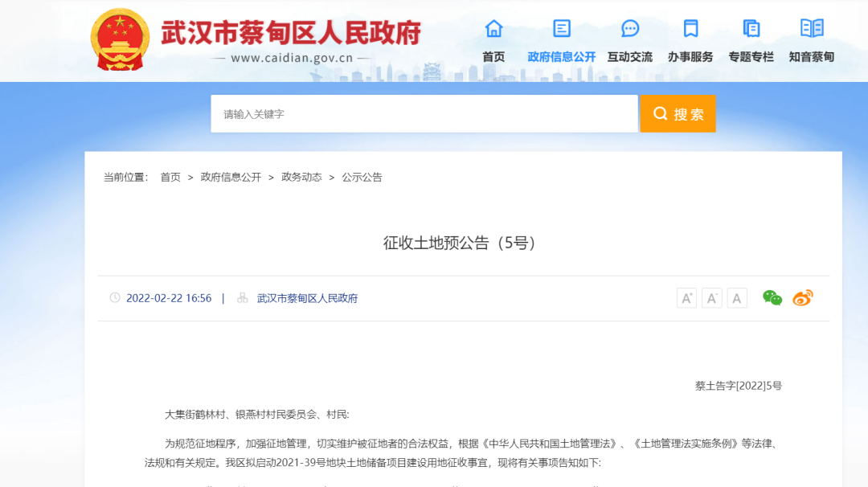Reset font size with plain A button
Image resolution: width=868 pixels, height=487 pixels.
(x=737, y=298)
